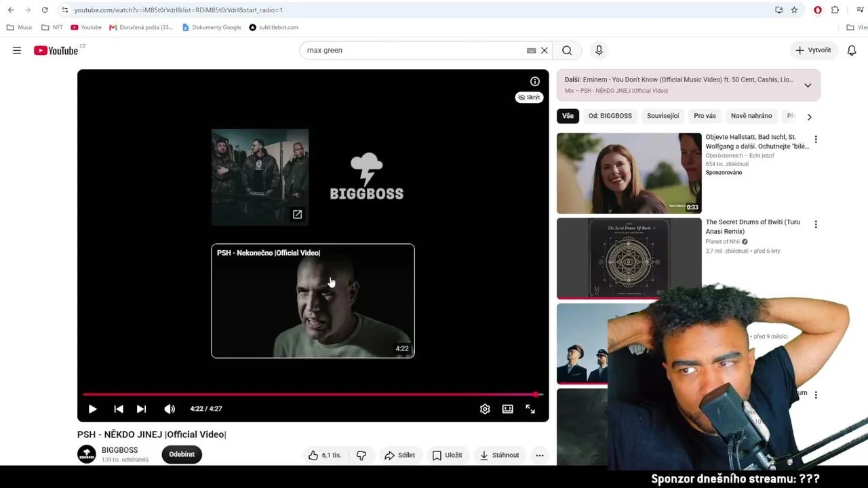868x488 pixels.
Task: Expand the mix playlist panel chevron
Action: [808, 85]
